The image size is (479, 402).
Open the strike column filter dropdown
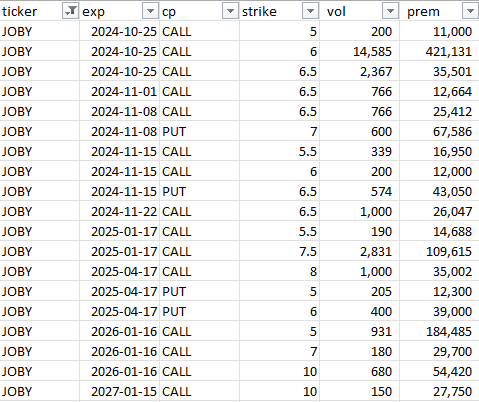coord(310,11)
